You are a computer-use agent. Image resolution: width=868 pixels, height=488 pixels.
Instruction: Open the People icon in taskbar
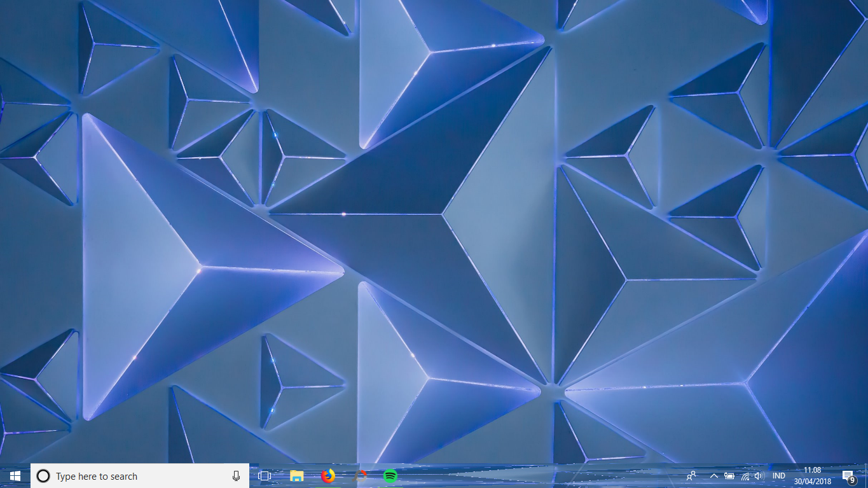pyautogui.click(x=691, y=476)
